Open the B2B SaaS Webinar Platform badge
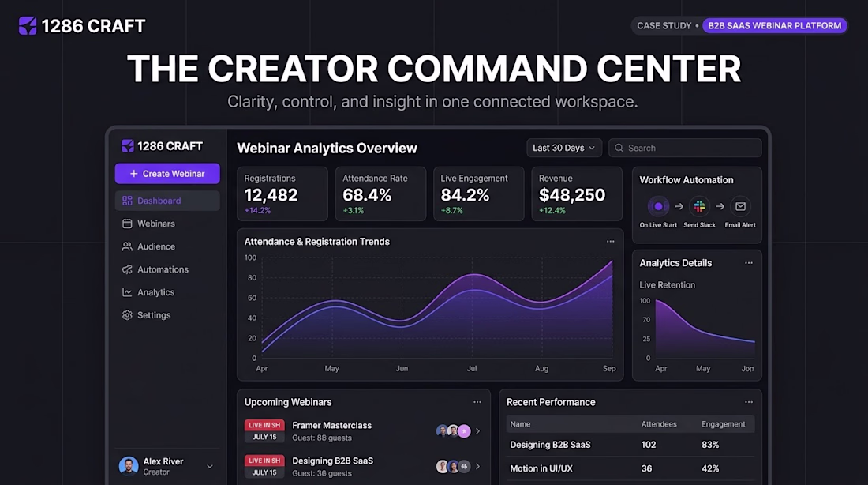The width and height of the screenshot is (868, 485). (774, 25)
